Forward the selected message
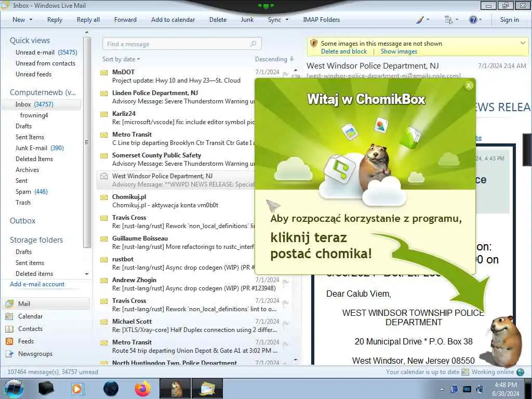Viewport: 532px width, 399px height. tap(125, 20)
